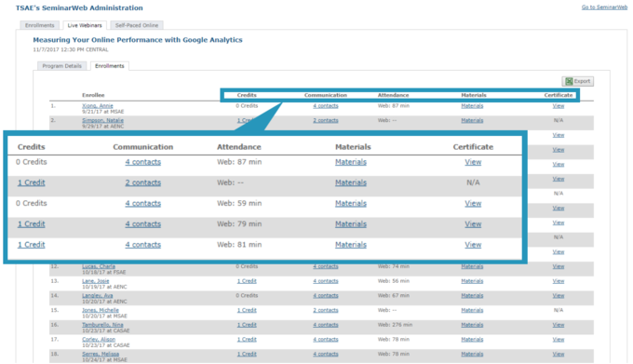Open Materials for Langley, Ava
Screen dimensions: 633x364
(x=472, y=295)
